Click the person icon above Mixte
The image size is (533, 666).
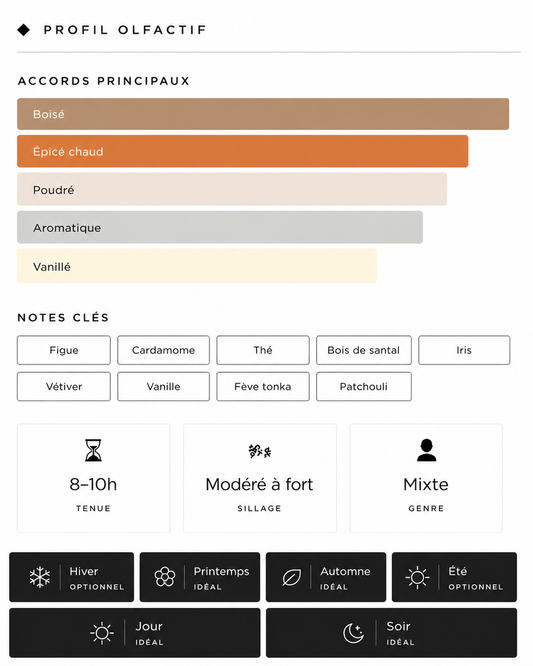[x=426, y=450]
